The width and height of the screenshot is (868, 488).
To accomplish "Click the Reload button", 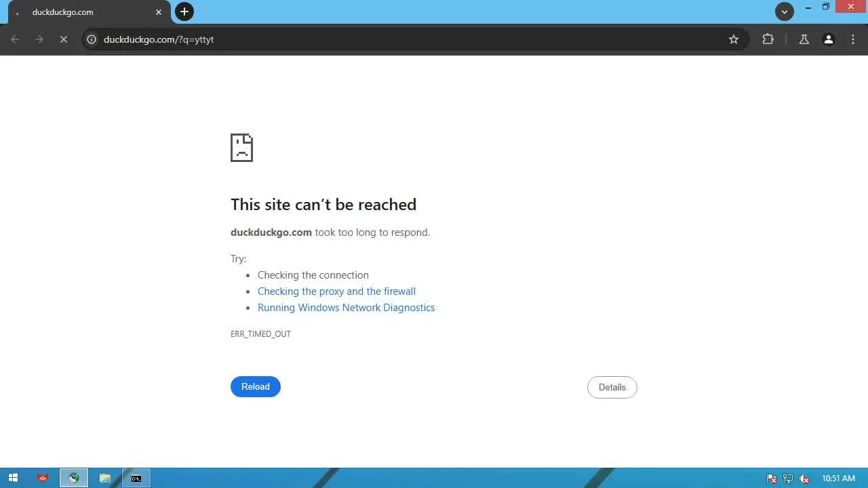I will pos(256,386).
